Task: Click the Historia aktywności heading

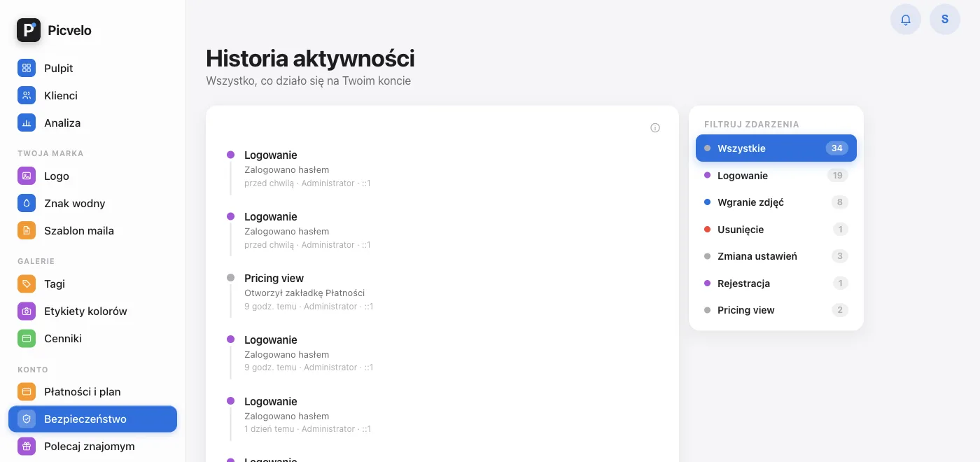Action: pyautogui.click(x=310, y=58)
